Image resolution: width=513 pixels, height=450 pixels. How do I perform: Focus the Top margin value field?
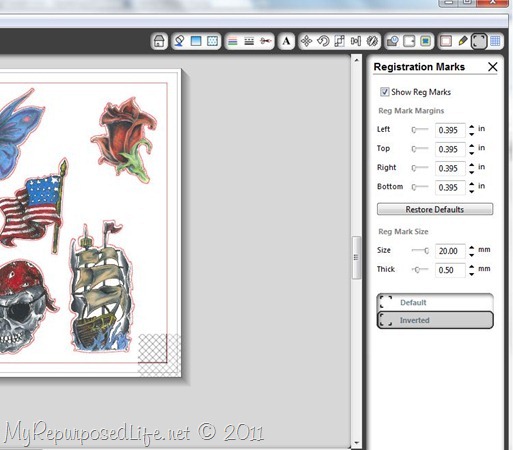tap(450, 149)
